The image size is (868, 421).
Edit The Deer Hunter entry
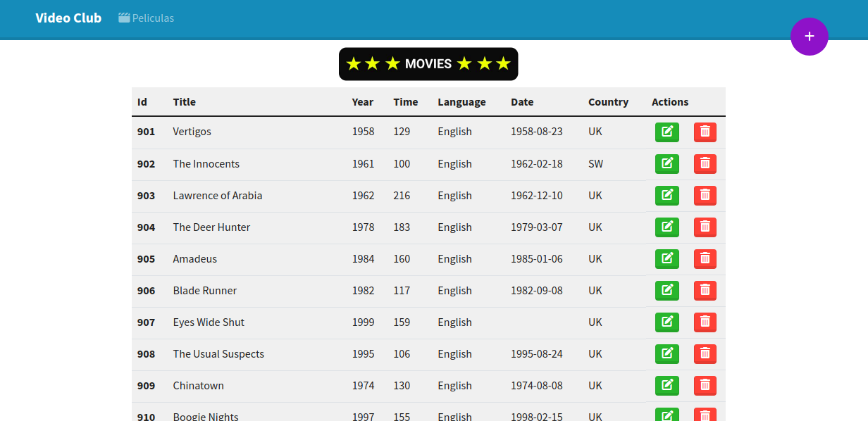[667, 227]
